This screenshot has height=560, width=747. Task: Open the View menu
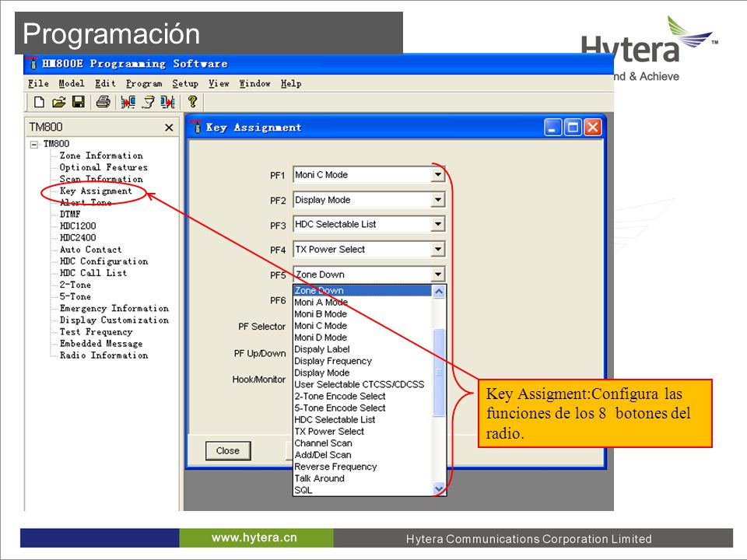(x=219, y=83)
